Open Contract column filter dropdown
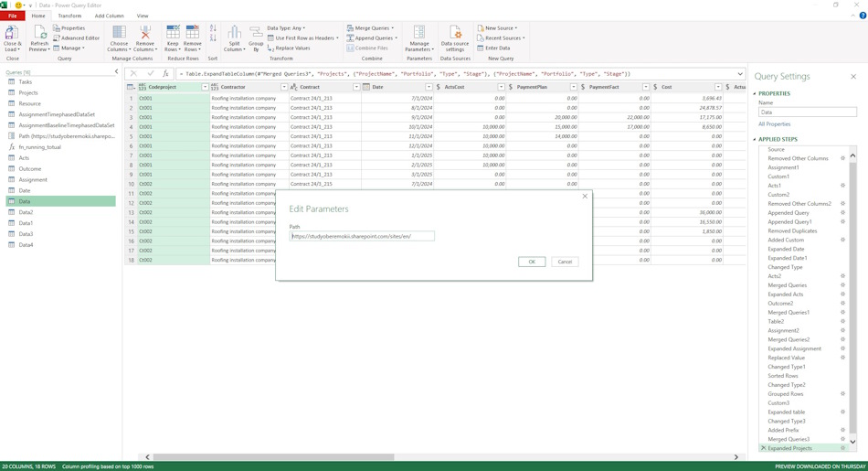Image resolution: width=868 pixels, height=471 pixels. point(356,87)
